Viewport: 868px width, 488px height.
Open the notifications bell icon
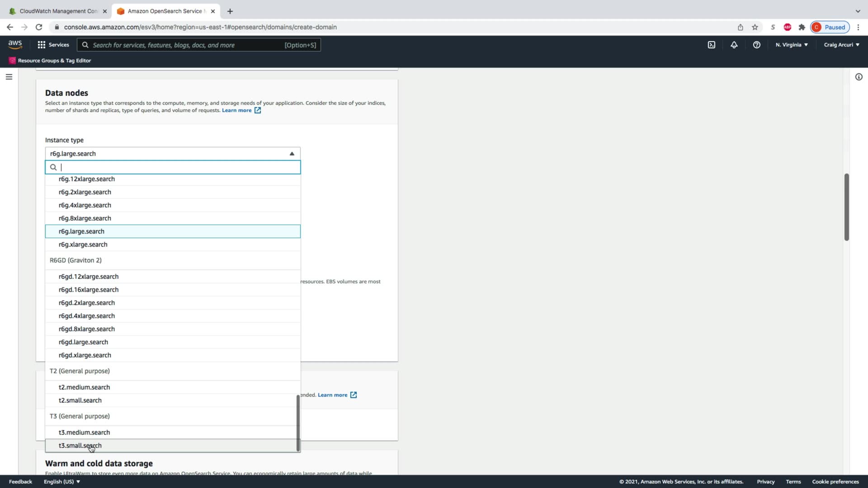coord(734,45)
